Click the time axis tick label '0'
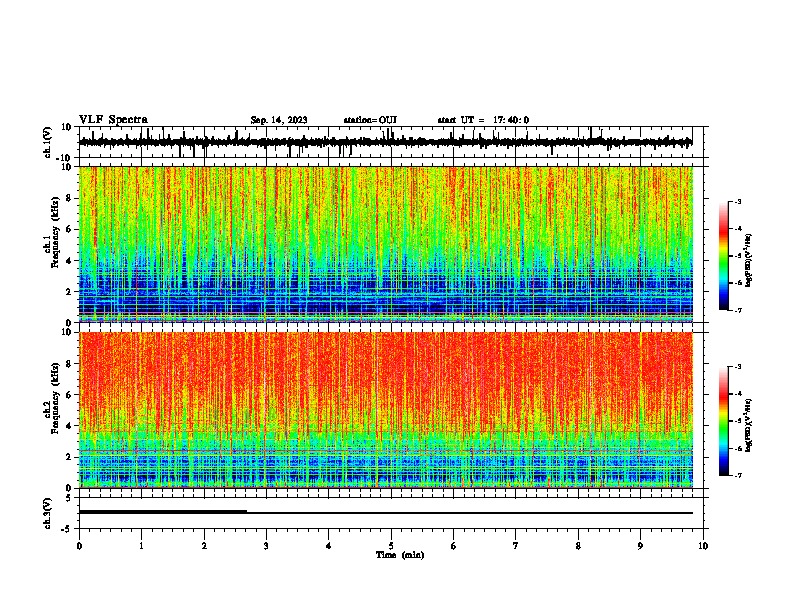Viewport: 792px width, 612px height. tap(79, 546)
